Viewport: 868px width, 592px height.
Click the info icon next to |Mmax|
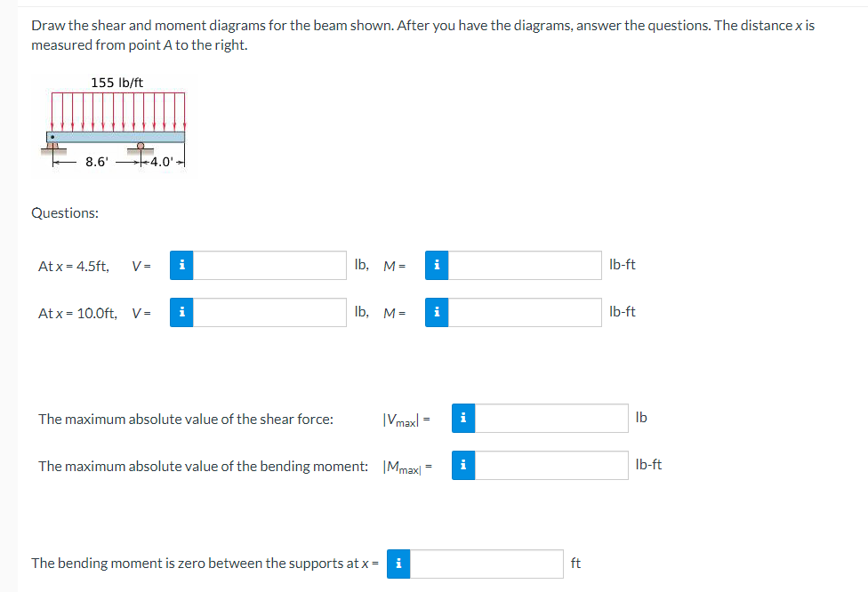(463, 464)
